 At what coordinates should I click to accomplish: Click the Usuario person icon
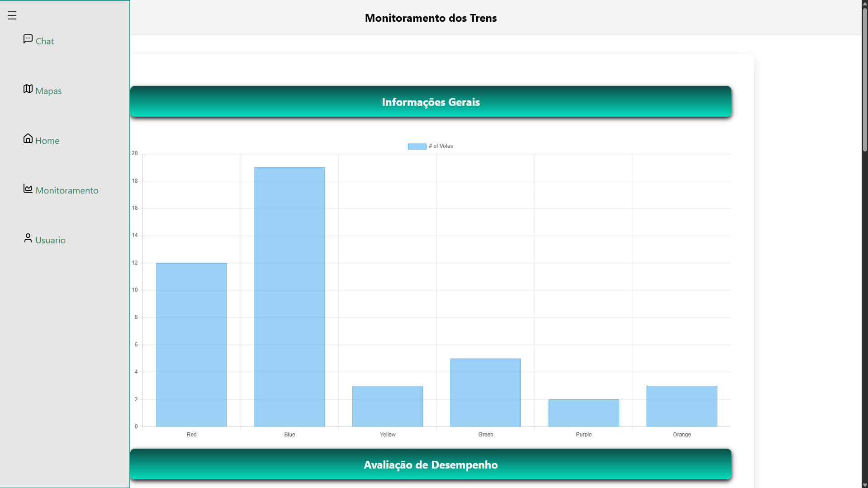28,238
